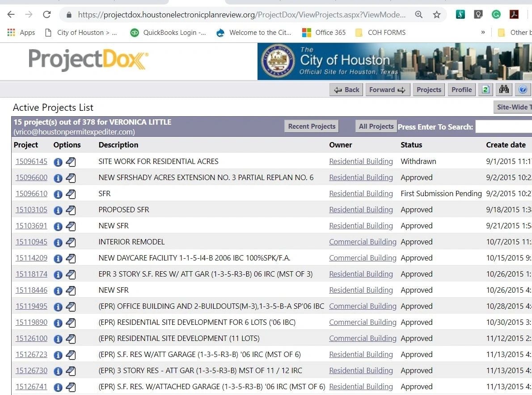532x395 pixels.
Task: Bookmark this page with star icon
Action: point(437,15)
